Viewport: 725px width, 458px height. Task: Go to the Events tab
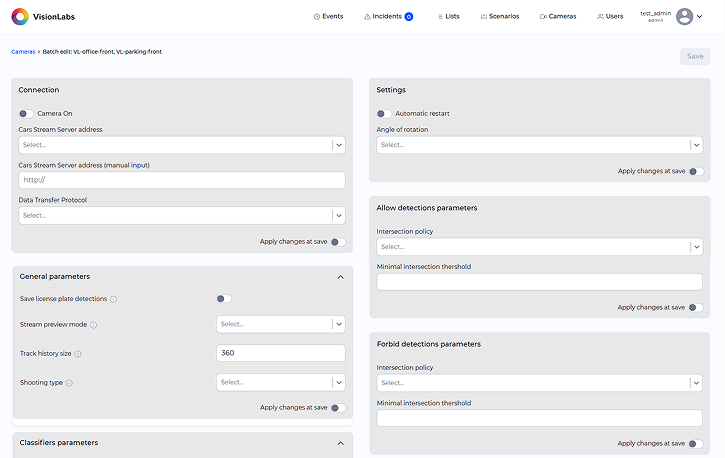click(328, 16)
